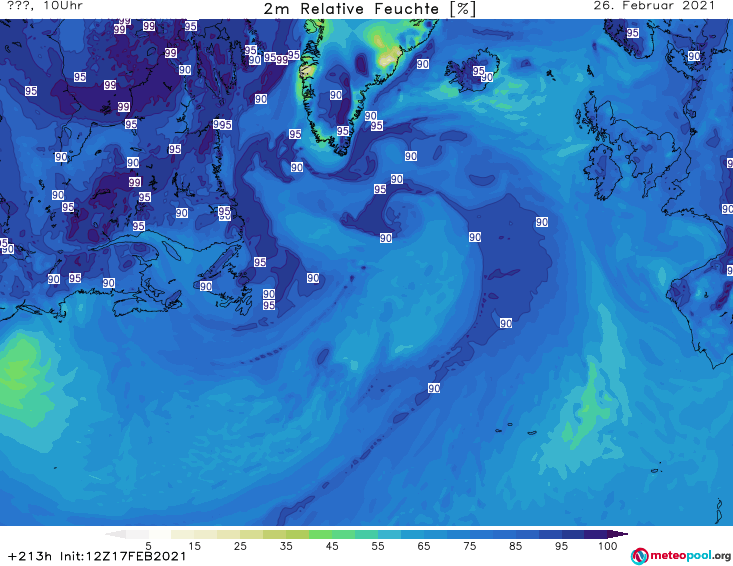
Task: Click the meteopool.org logo
Action: tap(681, 556)
